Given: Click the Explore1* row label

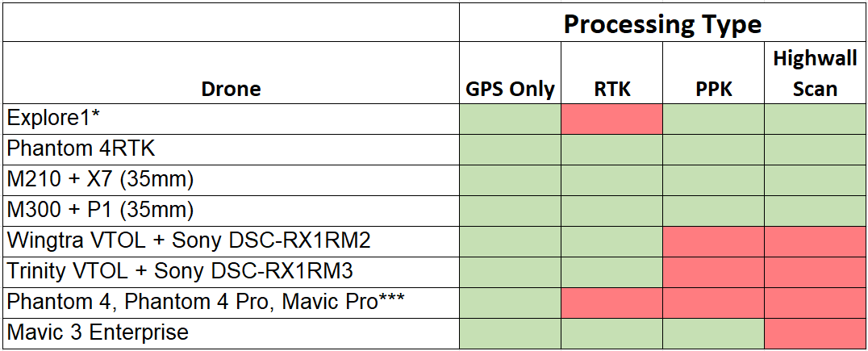Looking at the screenshot, I should pyautogui.click(x=232, y=119).
